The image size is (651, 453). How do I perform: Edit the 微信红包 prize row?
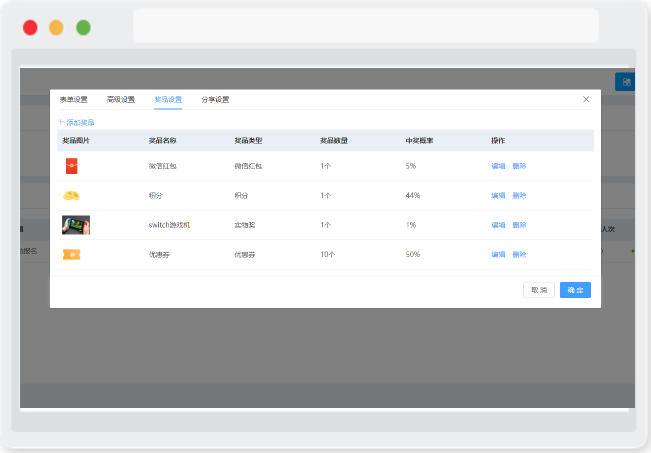tap(498, 166)
